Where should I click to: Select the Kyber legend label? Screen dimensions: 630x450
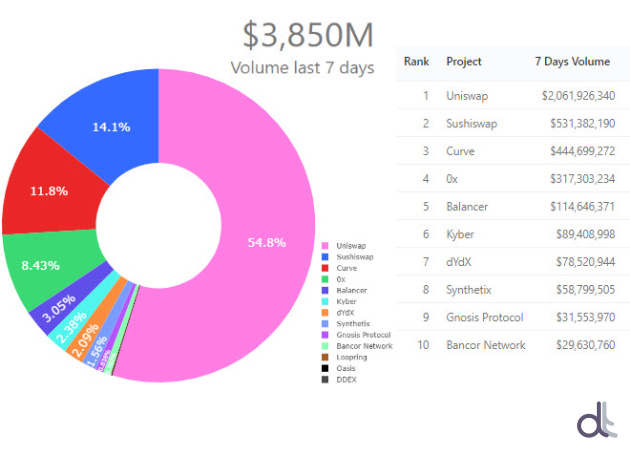pos(346,301)
